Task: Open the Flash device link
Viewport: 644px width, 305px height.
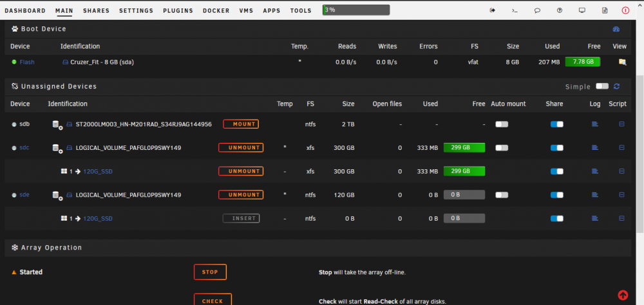Action: (27, 62)
